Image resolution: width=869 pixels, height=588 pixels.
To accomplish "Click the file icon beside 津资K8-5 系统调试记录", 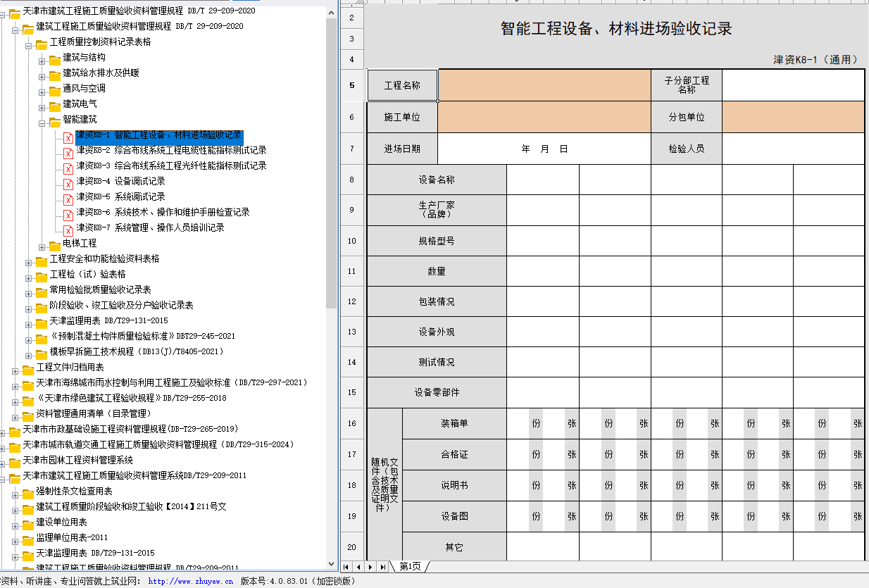I will click(68, 200).
